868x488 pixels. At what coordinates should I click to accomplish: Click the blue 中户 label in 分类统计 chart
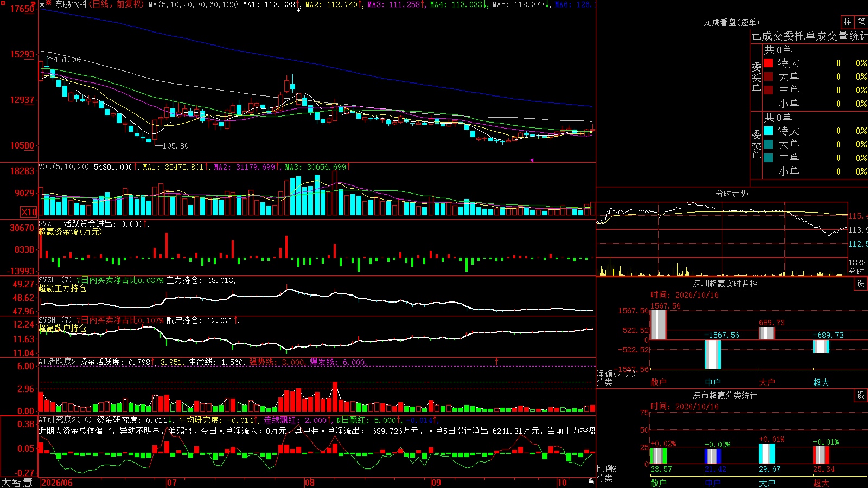713,483
